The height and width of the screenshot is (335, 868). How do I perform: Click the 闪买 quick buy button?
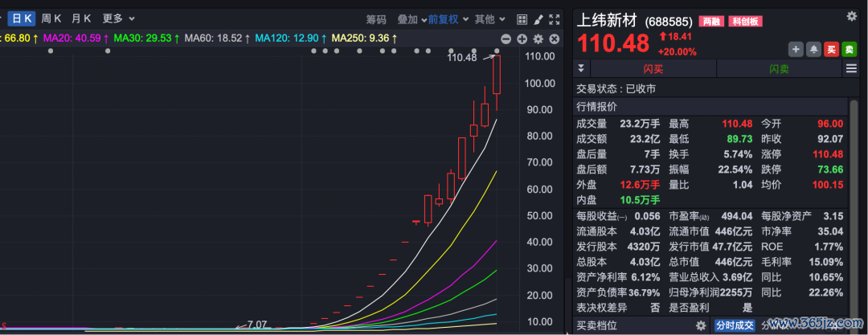click(x=653, y=70)
